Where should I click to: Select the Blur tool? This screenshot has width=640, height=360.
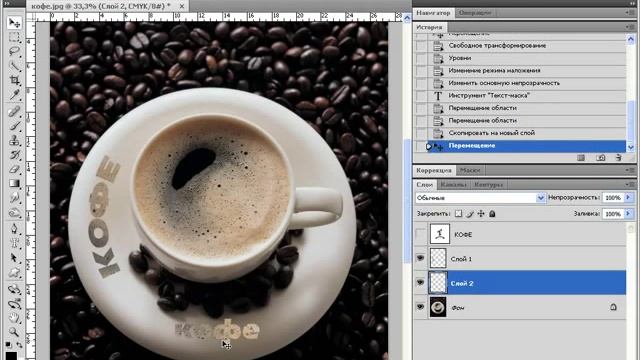[x=14, y=198]
